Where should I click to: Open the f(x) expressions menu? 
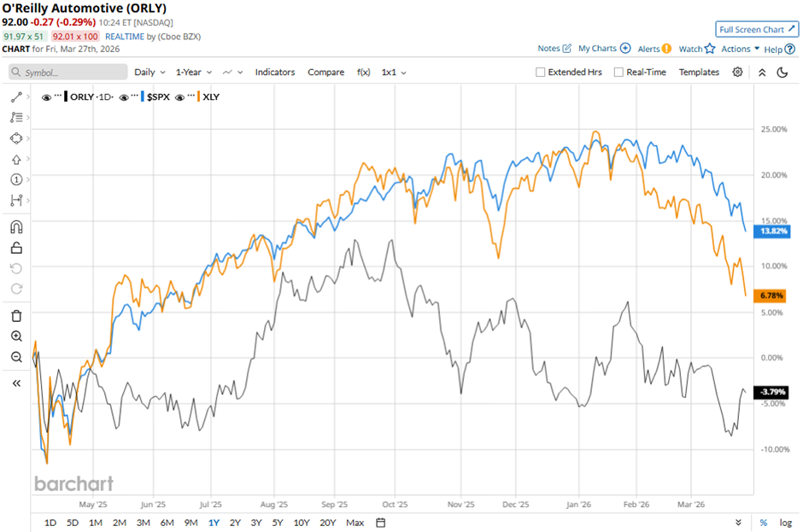pos(364,73)
